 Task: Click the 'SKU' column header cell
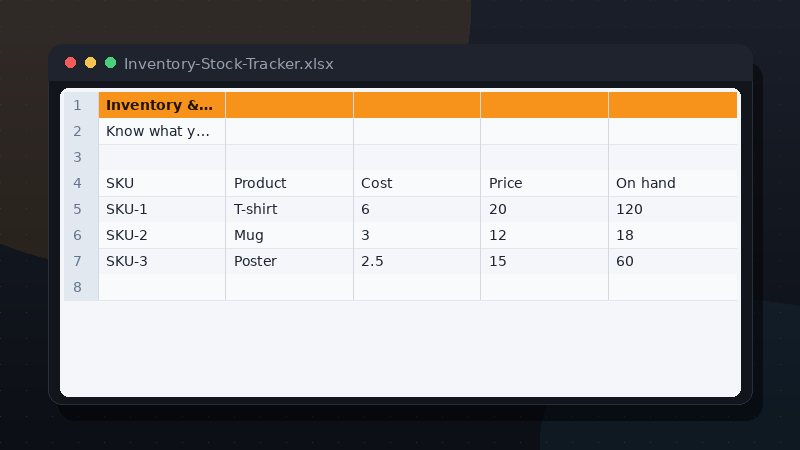162,183
